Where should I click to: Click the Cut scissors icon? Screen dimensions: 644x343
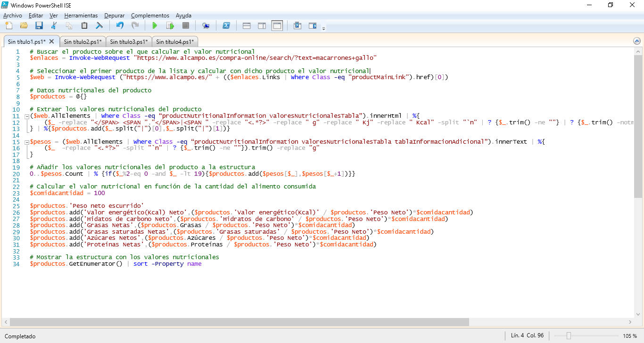(54, 25)
